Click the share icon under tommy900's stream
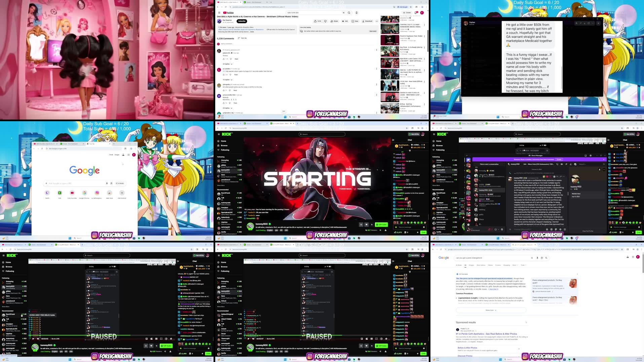 pyautogui.click(x=380, y=230)
